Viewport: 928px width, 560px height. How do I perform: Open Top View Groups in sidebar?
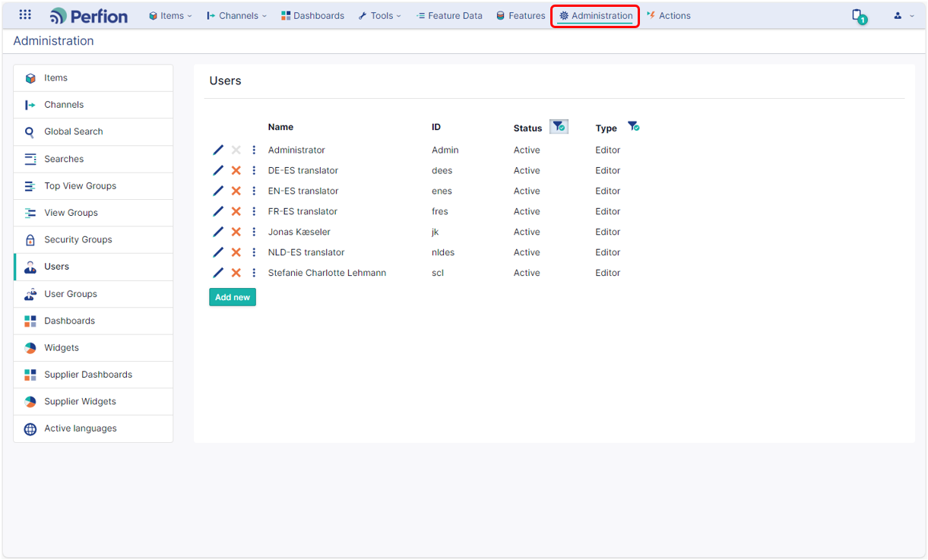[93, 186]
